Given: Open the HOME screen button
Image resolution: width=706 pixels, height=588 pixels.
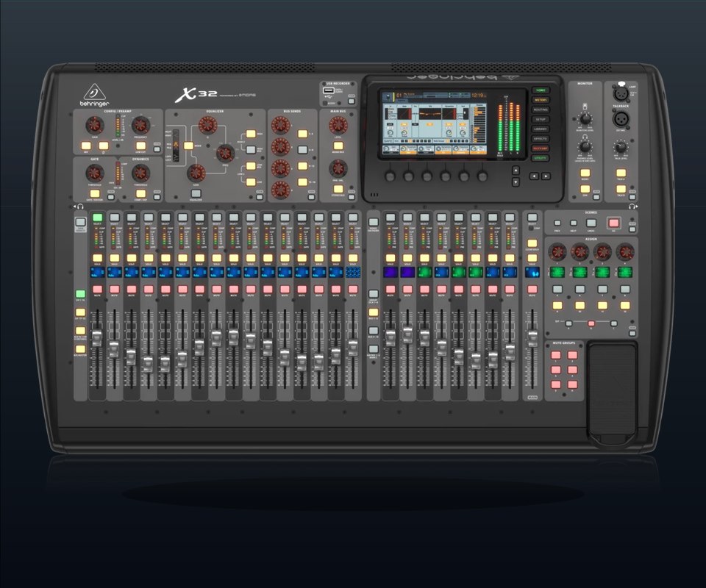Looking at the screenshot, I should tap(541, 90).
